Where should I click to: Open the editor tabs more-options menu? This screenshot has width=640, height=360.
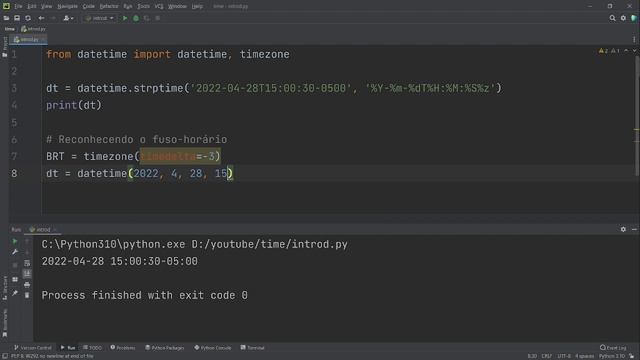pos(634,40)
